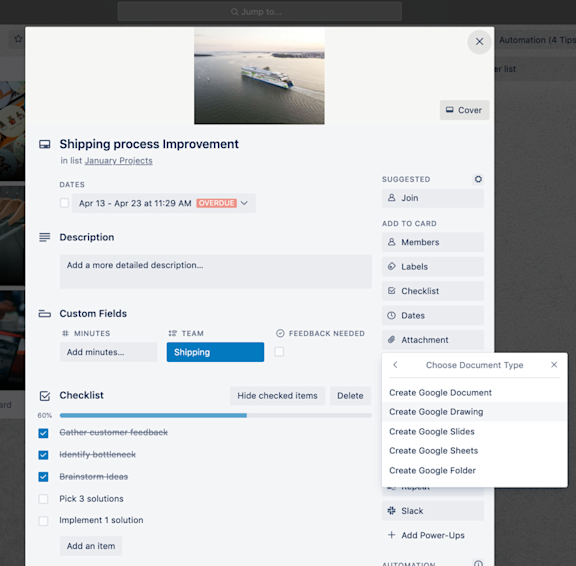The height and width of the screenshot is (566, 576).
Task: Click sidebar Checklist button under Add to Card
Action: coord(433,291)
